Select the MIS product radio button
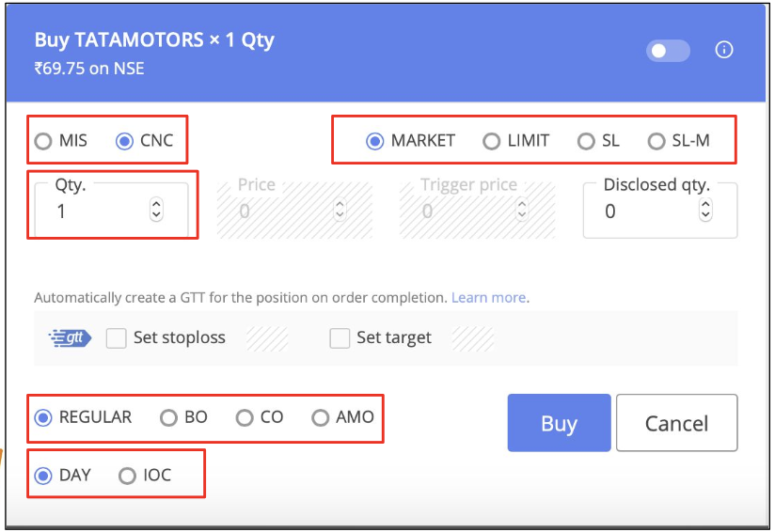 [x=43, y=141]
